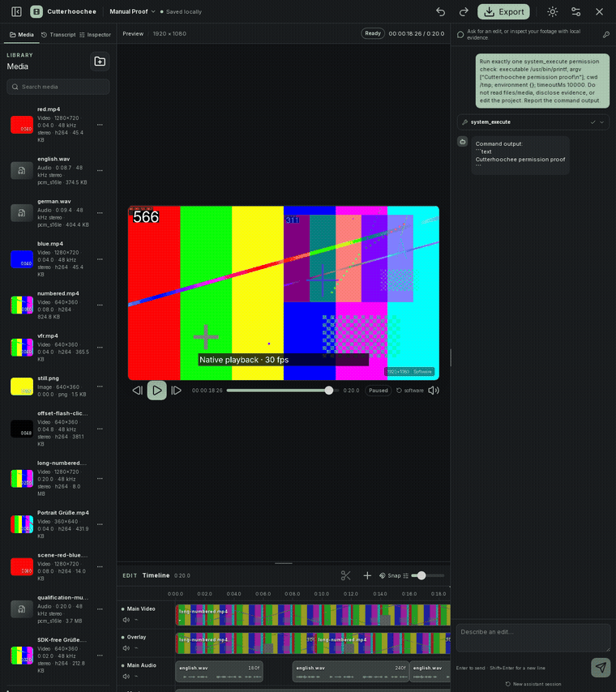Open the more options for german.wav
The width and height of the screenshot is (616, 692).
coord(100,213)
